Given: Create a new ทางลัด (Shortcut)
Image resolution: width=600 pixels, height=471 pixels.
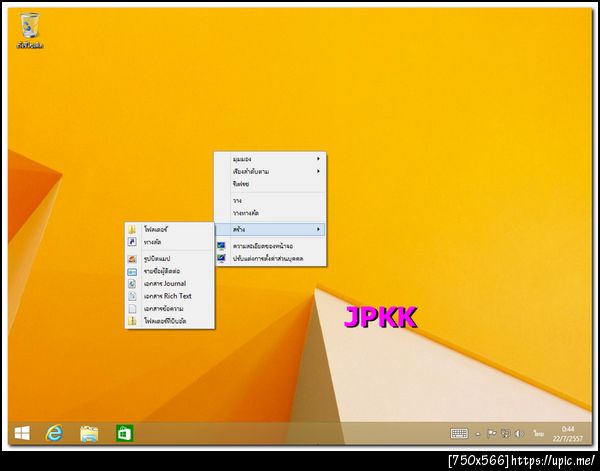Looking at the screenshot, I should coord(170,242).
